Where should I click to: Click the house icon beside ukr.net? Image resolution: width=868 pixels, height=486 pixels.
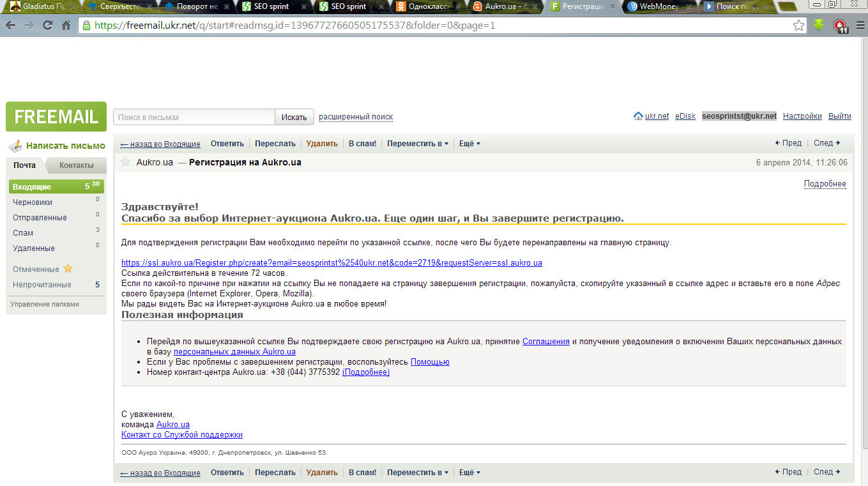638,116
